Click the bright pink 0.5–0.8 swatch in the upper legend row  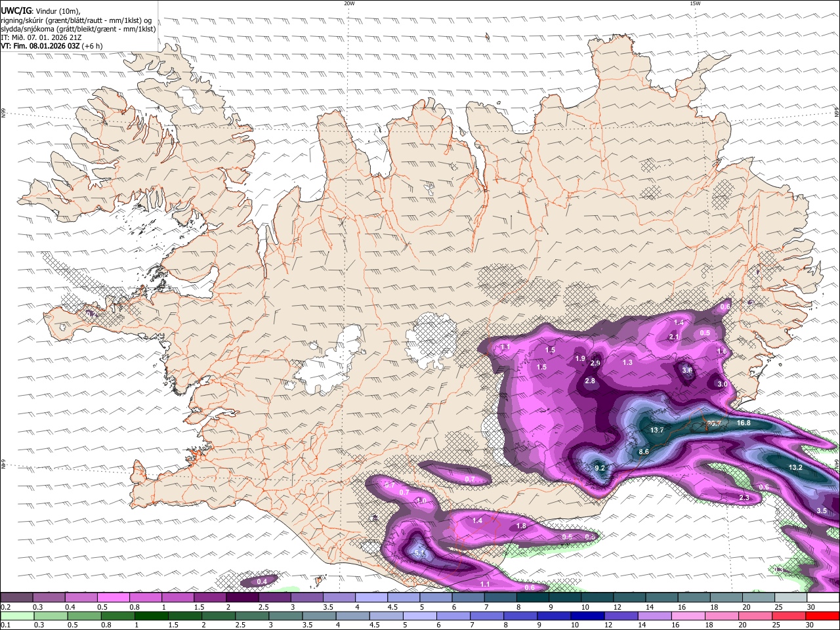click(x=113, y=598)
